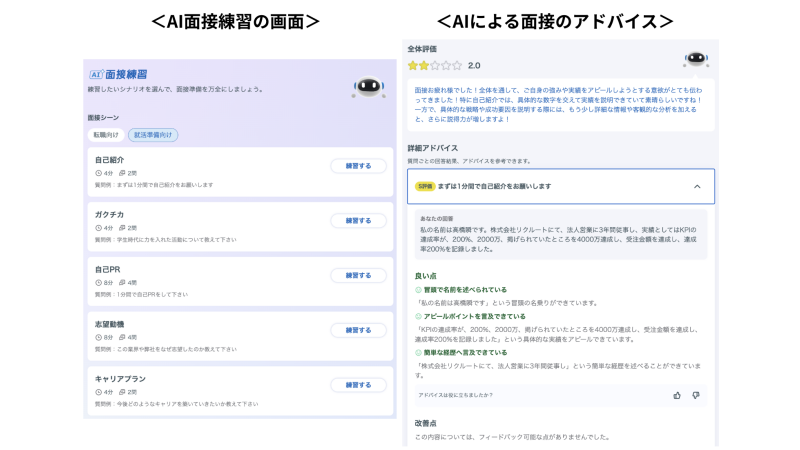Click the 詳細アドバイス heading
The height and width of the screenshot is (450, 800).
click(433, 148)
